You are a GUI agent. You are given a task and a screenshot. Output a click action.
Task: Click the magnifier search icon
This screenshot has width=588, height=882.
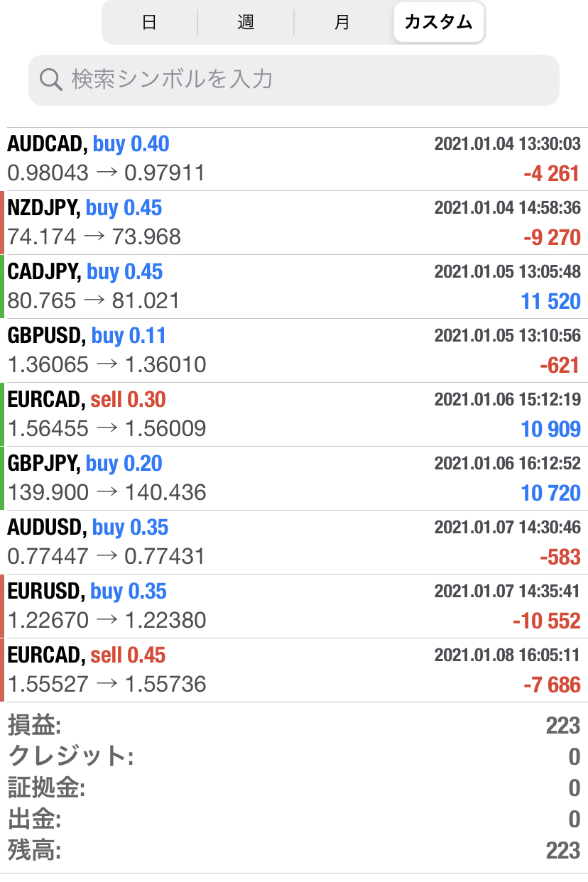coord(50,80)
